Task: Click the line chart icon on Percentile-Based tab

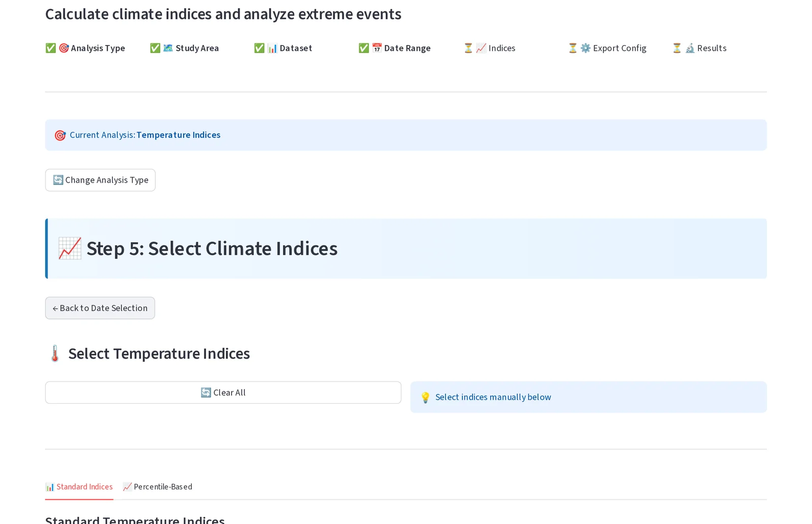Action: tap(127, 487)
